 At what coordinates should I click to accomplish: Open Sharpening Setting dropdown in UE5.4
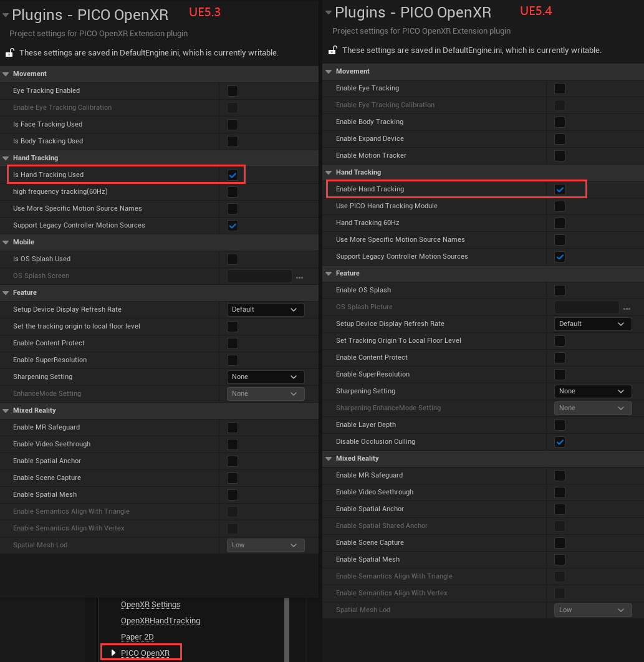pos(593,391)
